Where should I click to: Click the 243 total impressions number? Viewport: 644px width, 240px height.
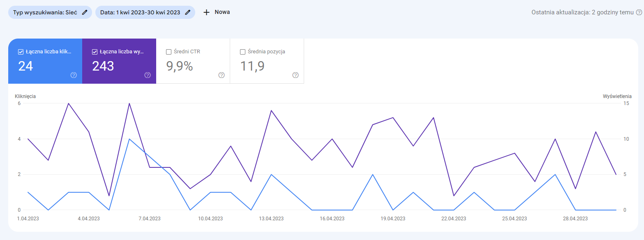[103, 66]
